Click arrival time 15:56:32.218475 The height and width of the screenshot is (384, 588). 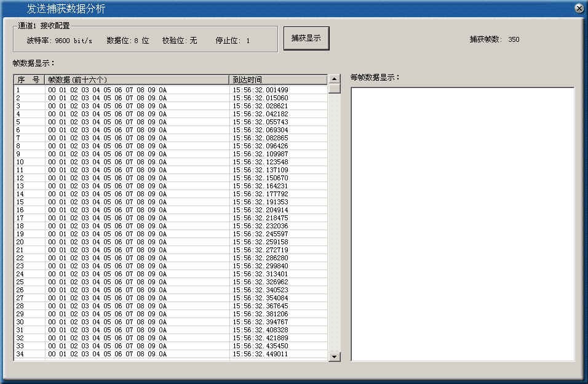point(261,218)
